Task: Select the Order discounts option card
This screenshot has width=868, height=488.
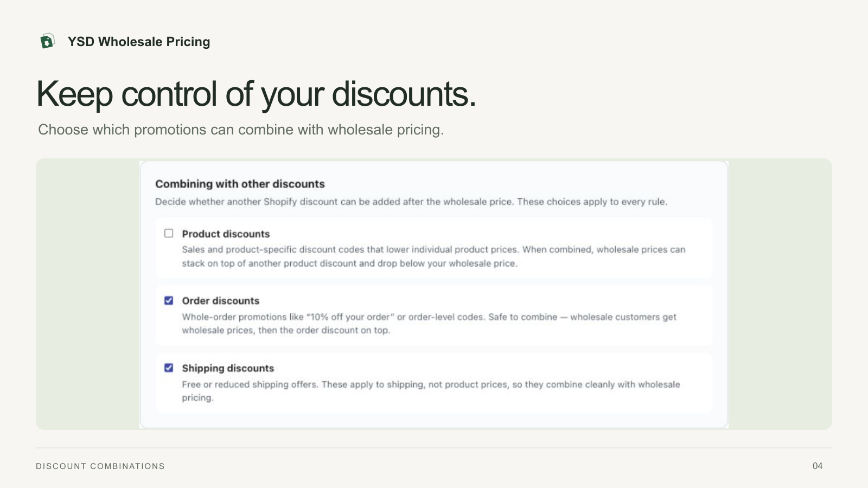Action: (434, 316)
